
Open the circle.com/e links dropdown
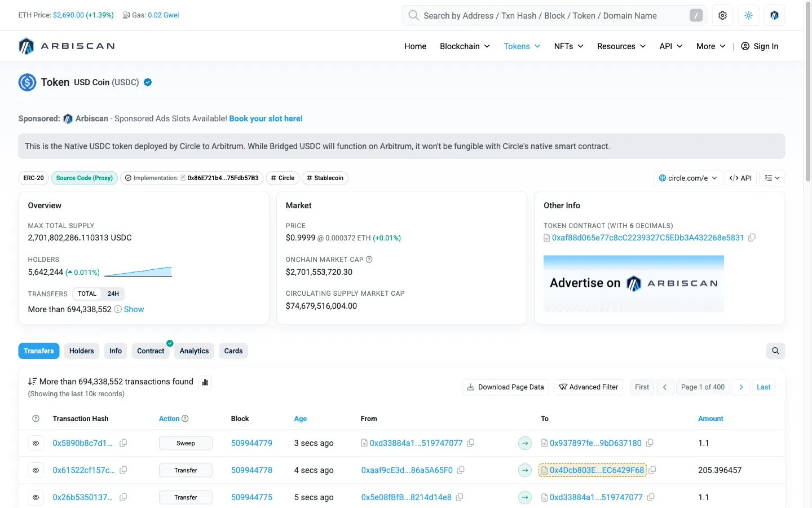tap(688, 178)
